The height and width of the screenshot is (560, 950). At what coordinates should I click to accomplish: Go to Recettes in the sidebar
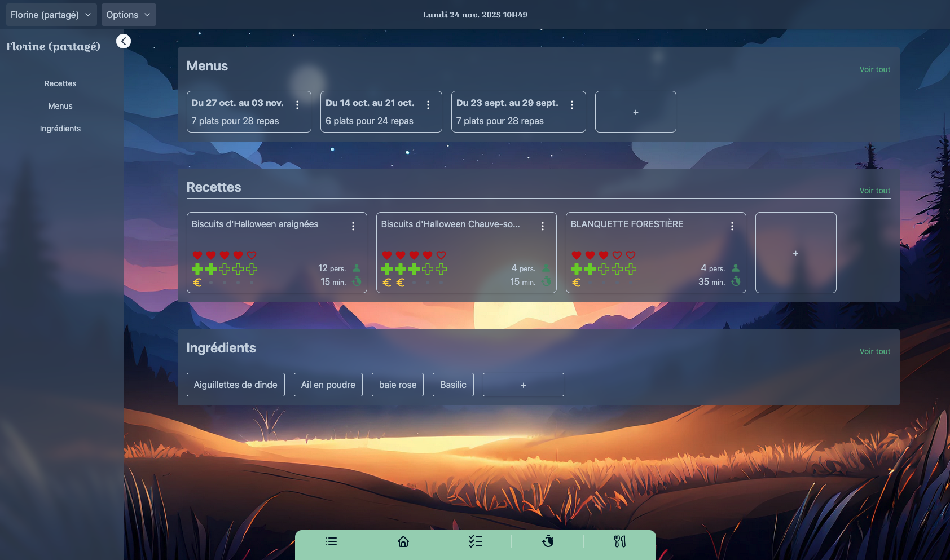coord(60,83)
